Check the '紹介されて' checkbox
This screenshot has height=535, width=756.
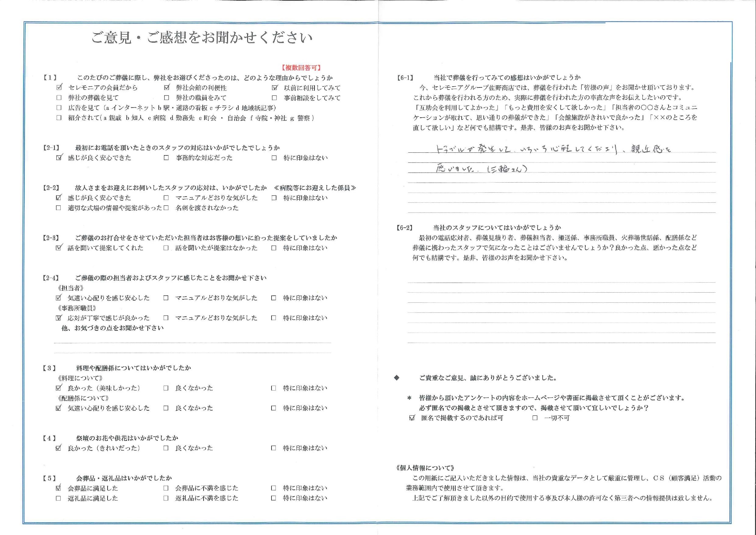(59, 118)
